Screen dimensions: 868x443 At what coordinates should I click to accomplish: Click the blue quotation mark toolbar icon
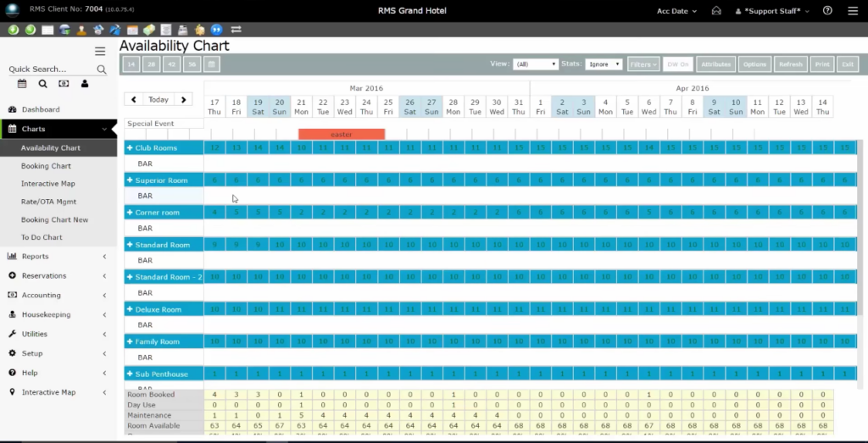tap(217, 30)
